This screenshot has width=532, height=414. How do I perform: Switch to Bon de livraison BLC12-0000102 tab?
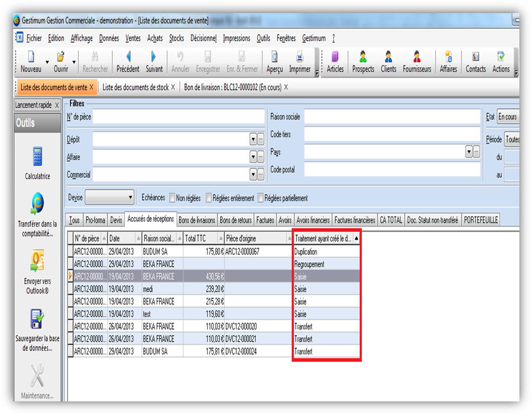point(233,87)
